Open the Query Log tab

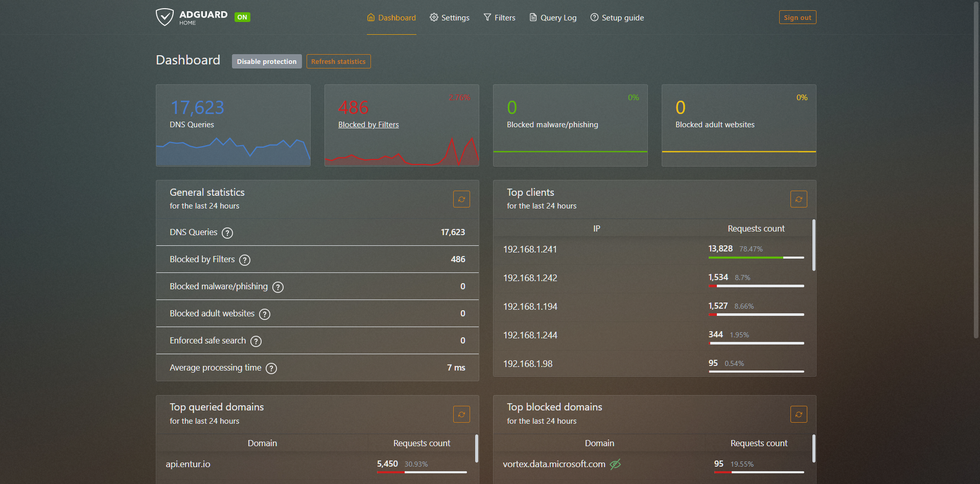[x=553, y=18]
